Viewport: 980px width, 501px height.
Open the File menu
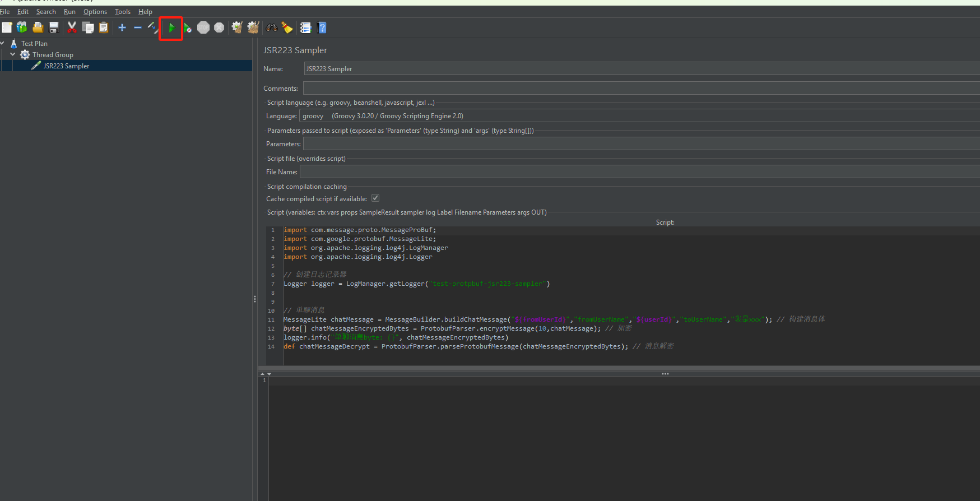(5, 12)
